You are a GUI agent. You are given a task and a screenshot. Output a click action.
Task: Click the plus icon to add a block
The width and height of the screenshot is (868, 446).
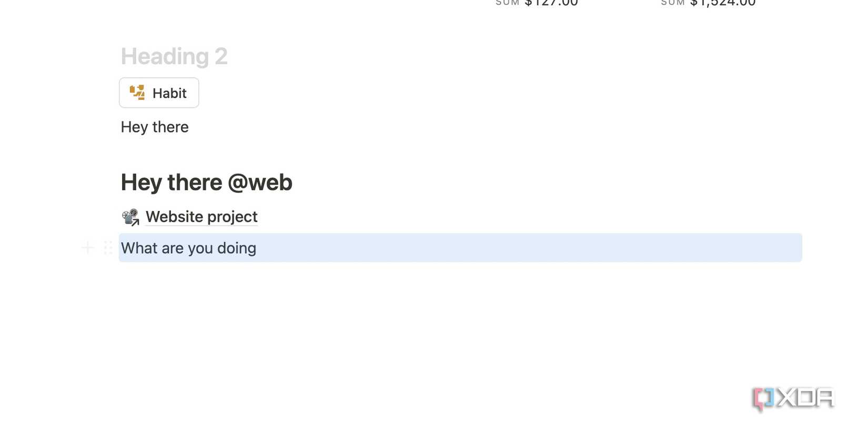88,248
